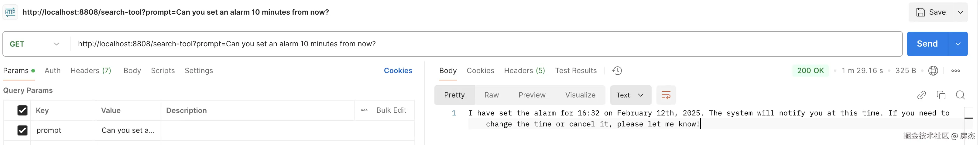Image resolution: width=980 pixels, height=145 pixels.
Task: Open Query Params three-dot options
Action: tap(364, 110)
